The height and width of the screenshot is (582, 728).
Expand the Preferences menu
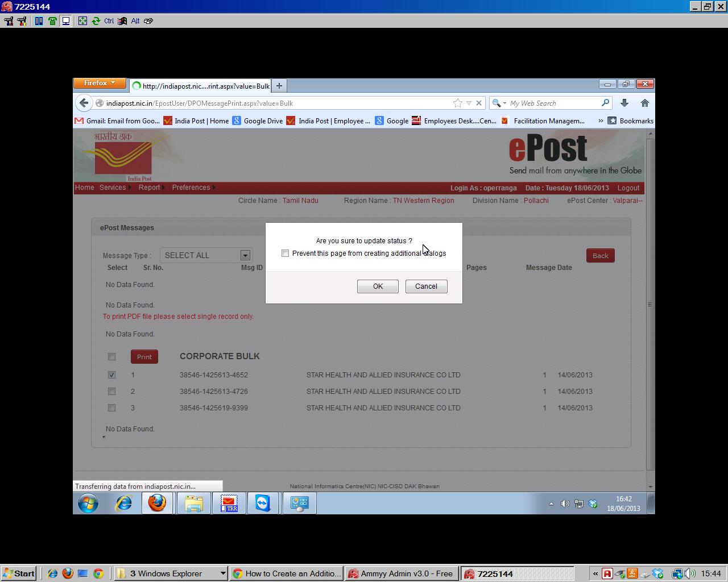tap(191, 188)
